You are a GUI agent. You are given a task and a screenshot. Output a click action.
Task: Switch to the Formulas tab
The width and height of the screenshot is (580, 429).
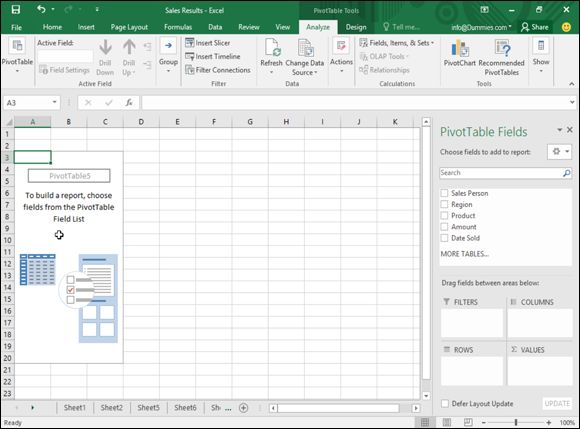pos(178,27)
